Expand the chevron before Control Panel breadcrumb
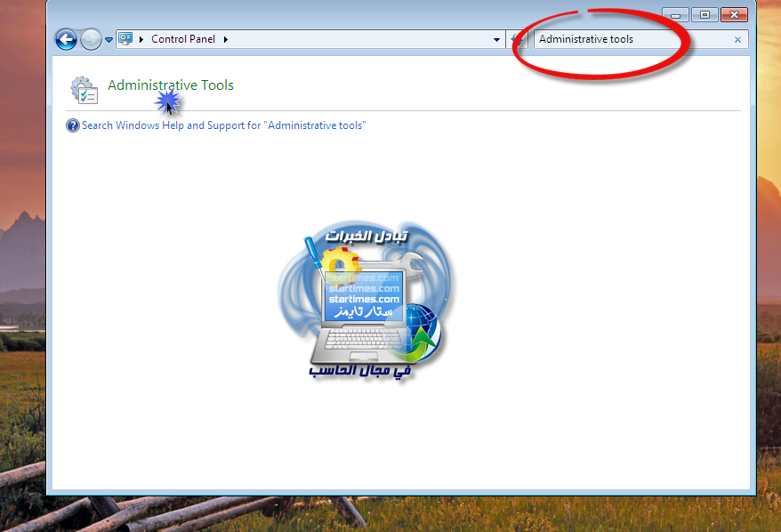Image resolution: width=781 pixels, height=532 pixels. click(142, 39)
